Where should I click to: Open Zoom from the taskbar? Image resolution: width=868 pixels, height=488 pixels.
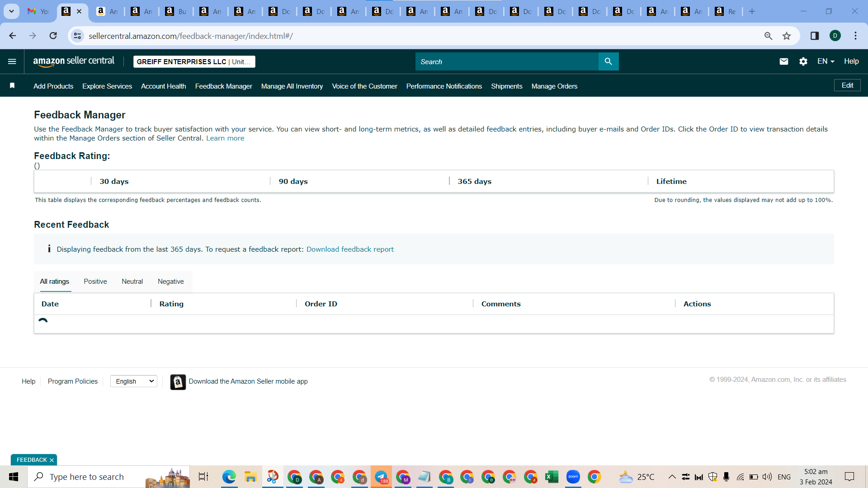(573, 477)
